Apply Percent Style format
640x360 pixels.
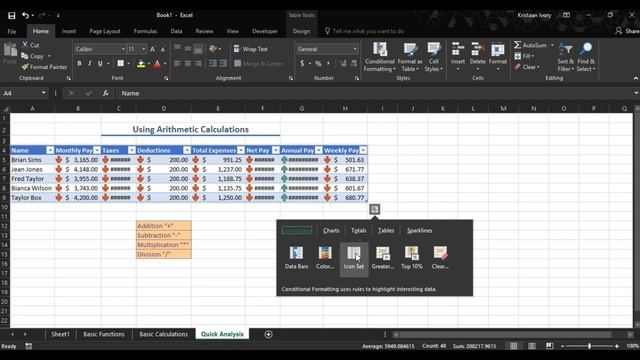pos(318,63)
